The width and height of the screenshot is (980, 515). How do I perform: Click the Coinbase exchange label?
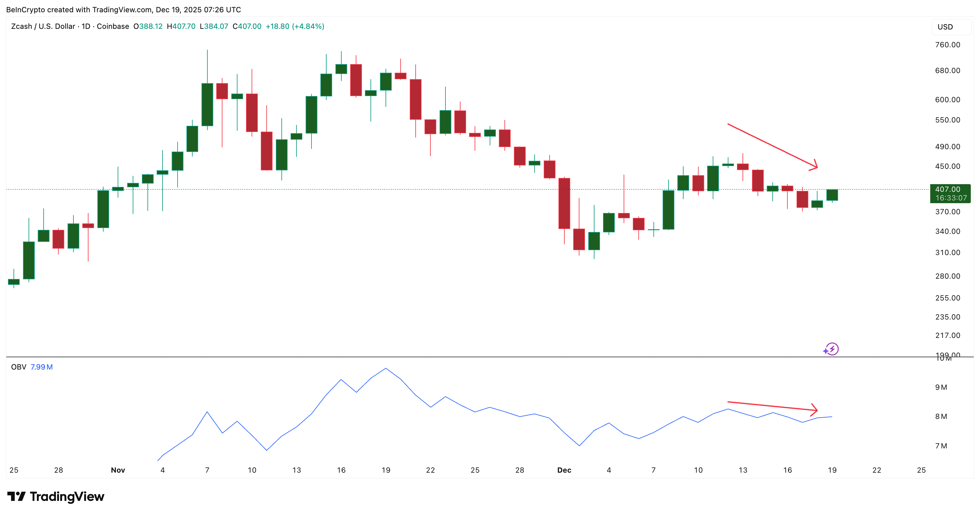tap(113, 27)
